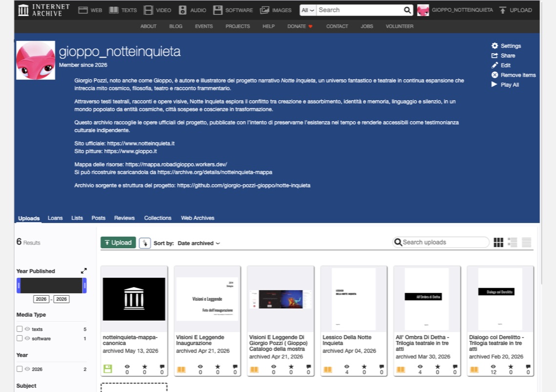Open the Images media section
The height and width of the screenshot is (392, 556).
point(276,10)
